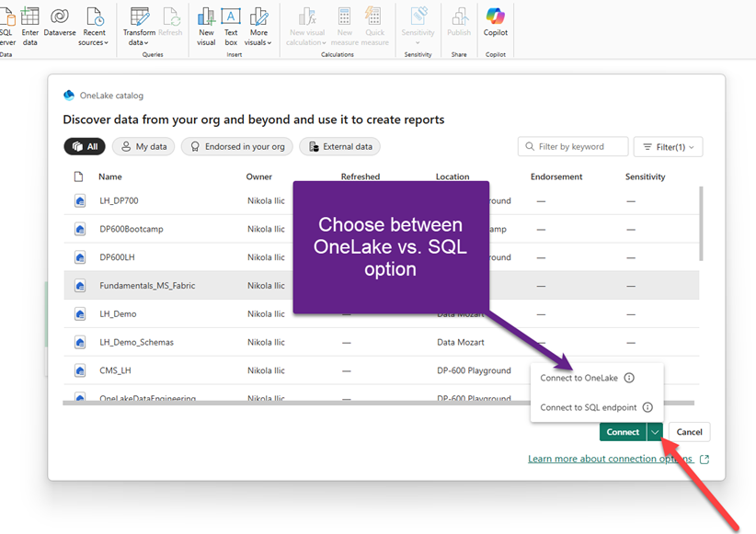The image size is (756, 534).
Task: Click DP-600 Playground location of CMS_LH
Action: [x=474, y=370]
